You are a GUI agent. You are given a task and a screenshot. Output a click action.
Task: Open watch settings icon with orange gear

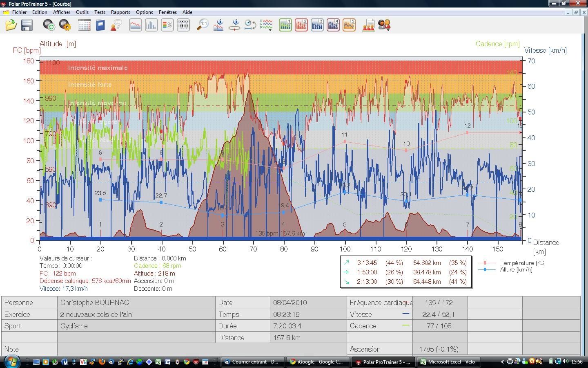tap(65, 25)
